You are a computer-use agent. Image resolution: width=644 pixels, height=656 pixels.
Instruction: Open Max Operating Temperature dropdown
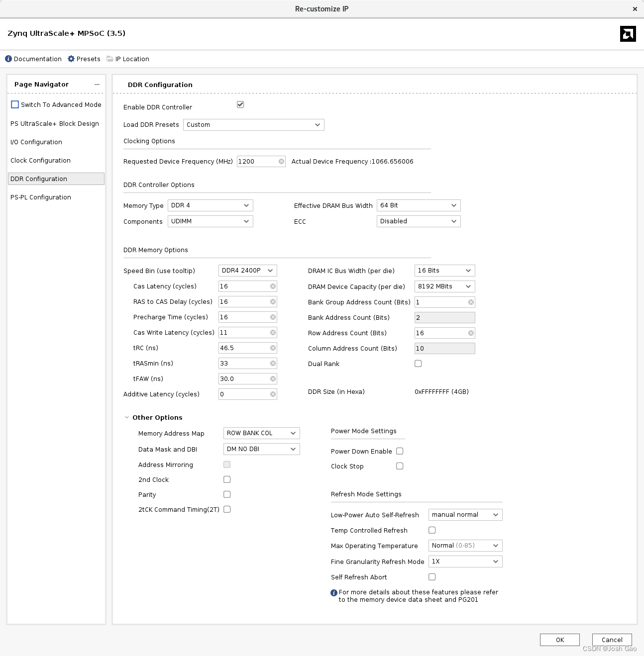pyautogui.click(x=465, y=546)
